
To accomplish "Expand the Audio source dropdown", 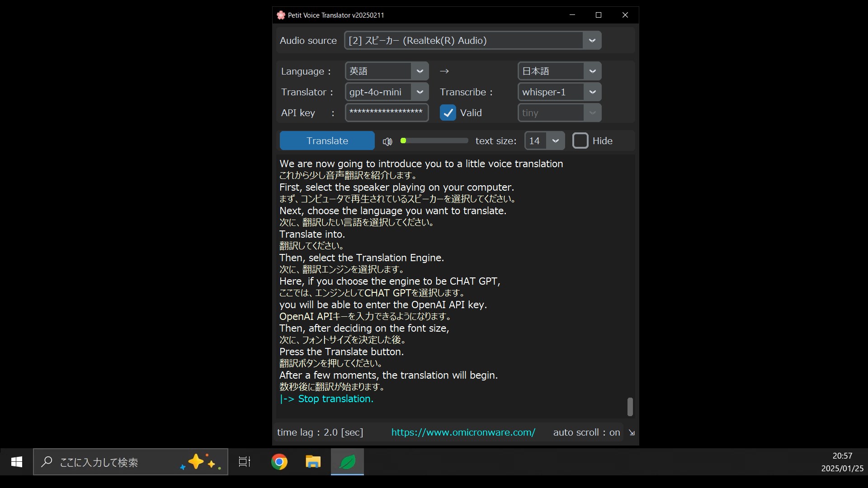I will pos(592,41).
